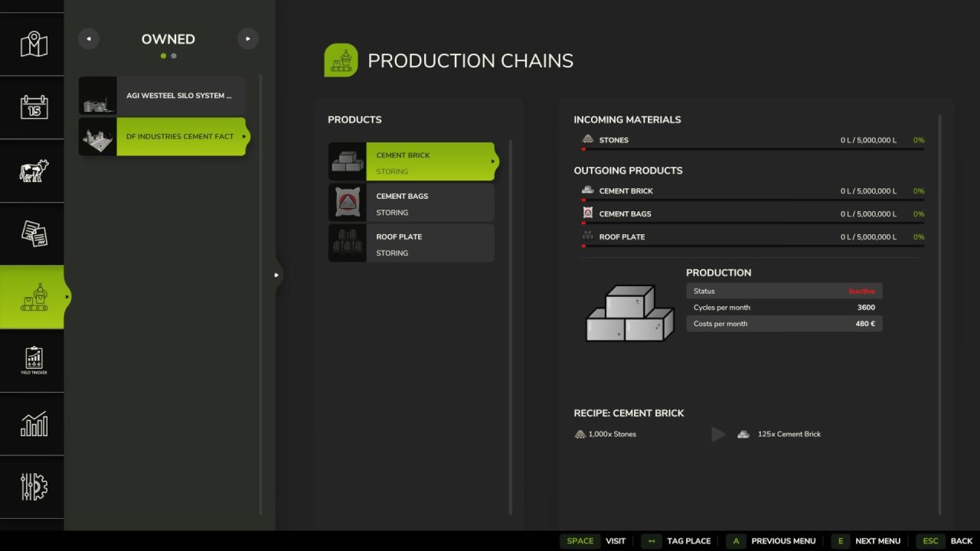Open the calendar icon in sidebar
This screenshot has width=980, height=551.
coord(33,107)
